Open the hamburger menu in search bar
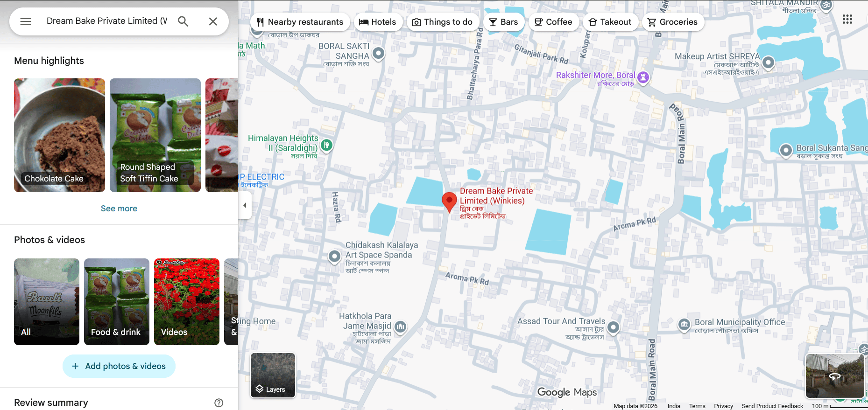The image size is (868, 410). tap(26, 21)
